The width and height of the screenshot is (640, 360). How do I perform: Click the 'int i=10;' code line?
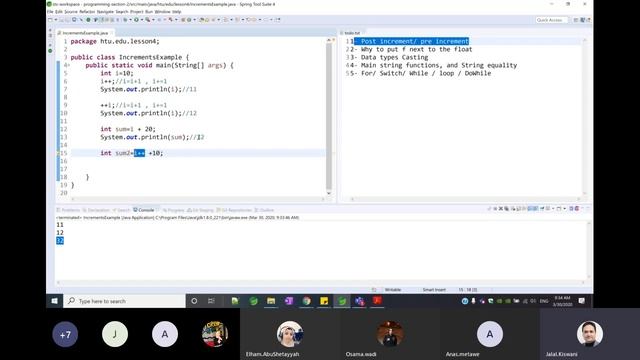click(x=117, y=73)
